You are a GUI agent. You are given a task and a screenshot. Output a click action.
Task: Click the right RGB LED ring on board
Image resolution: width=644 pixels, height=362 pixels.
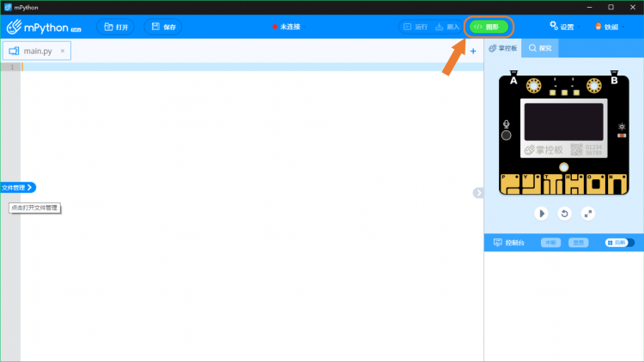(594, 86)
